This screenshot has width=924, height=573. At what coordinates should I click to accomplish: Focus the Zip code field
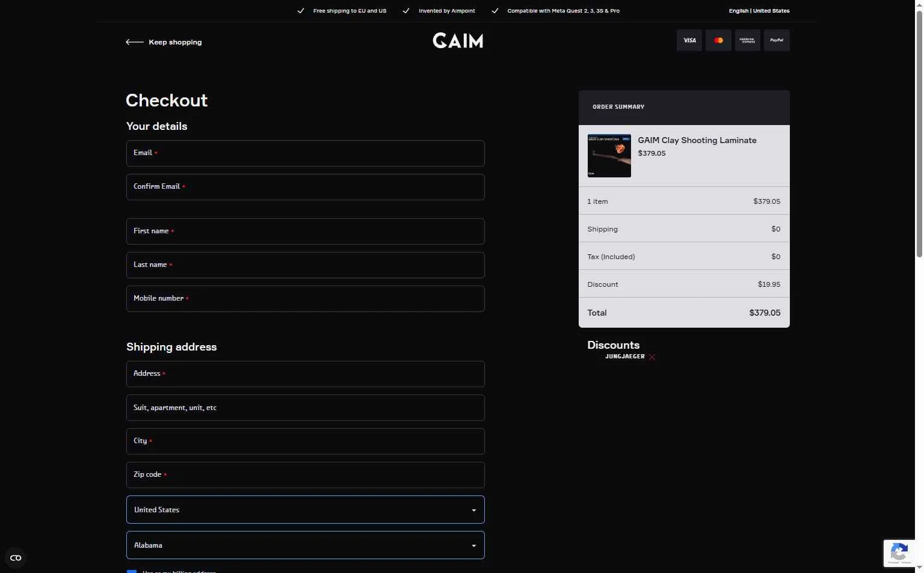coord(306,475)
